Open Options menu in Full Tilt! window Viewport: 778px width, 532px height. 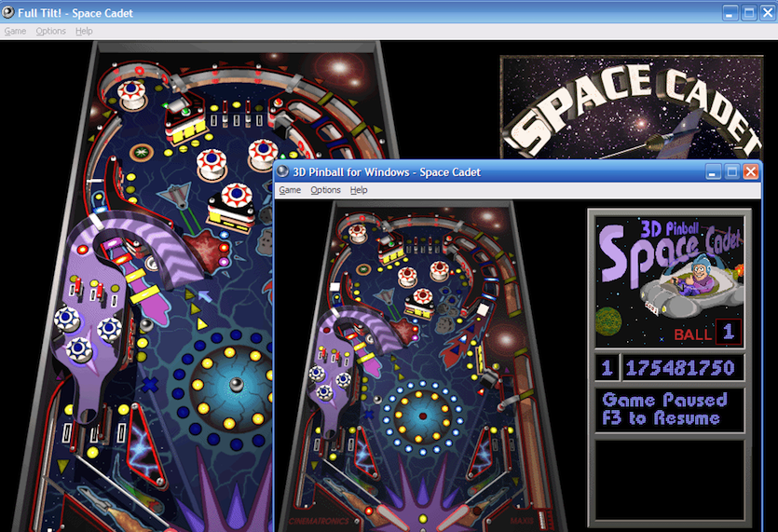point(50,31)
